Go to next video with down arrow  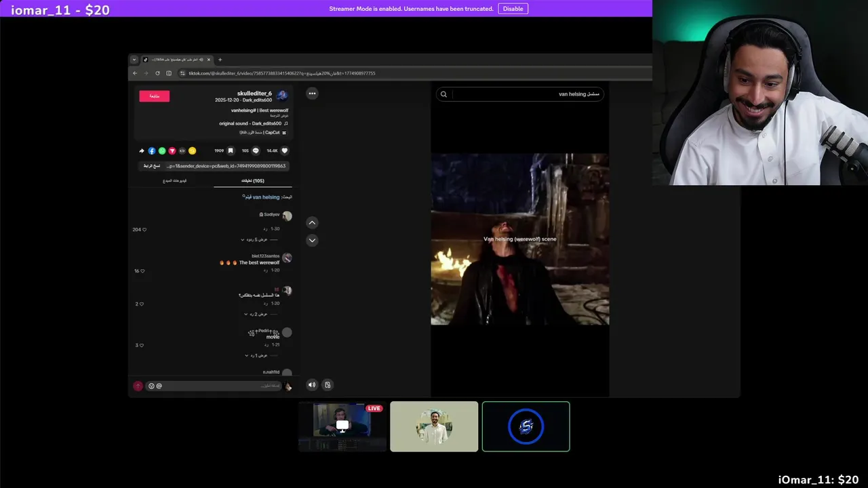pyautogui.click(x=312, y=240)
